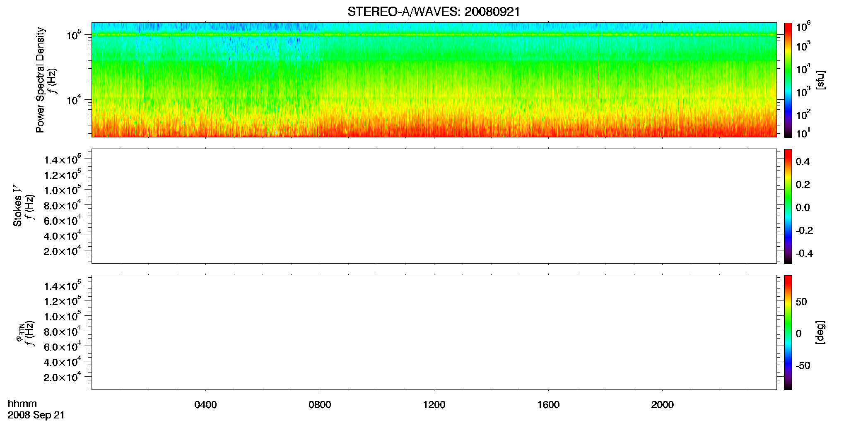Click the 1600 time axis label

tap(548, 405)
